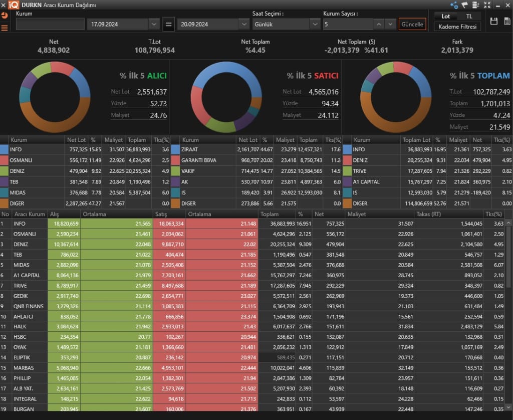Click the Net total value 4,838,902
The height and width of the screenshot is (420, 513).
[x=54, y=50]
